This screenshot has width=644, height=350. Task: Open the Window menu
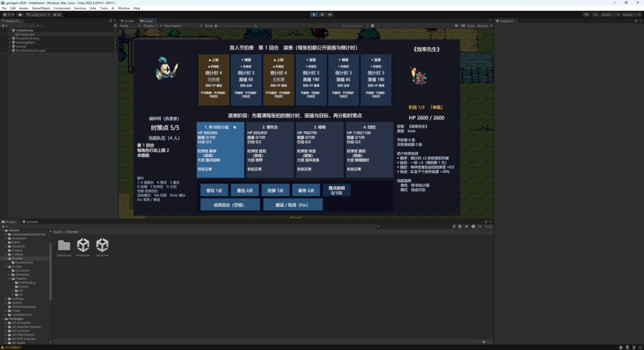pyautogui.click(x=123, y=8)
